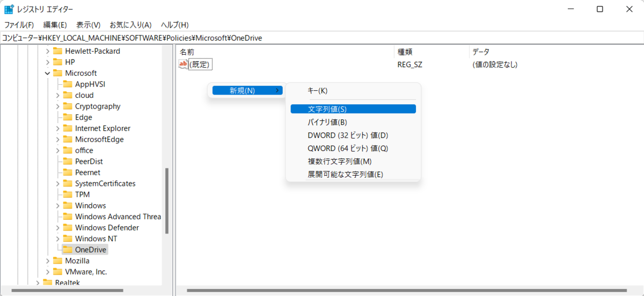Click the PeerDist folder icon
This screenshot has height=296, width=644.
(x=67, y=161)
